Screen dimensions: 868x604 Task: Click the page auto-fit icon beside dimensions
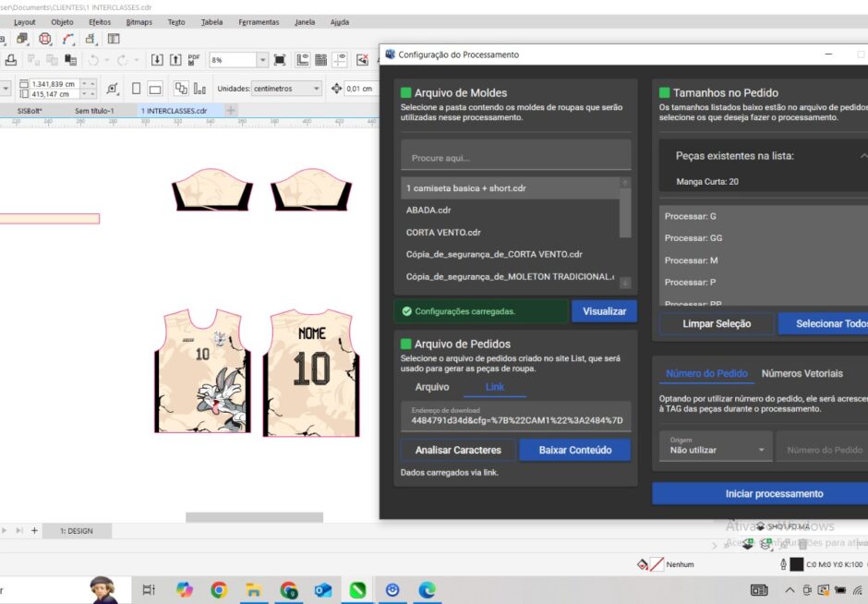point(113,89)
